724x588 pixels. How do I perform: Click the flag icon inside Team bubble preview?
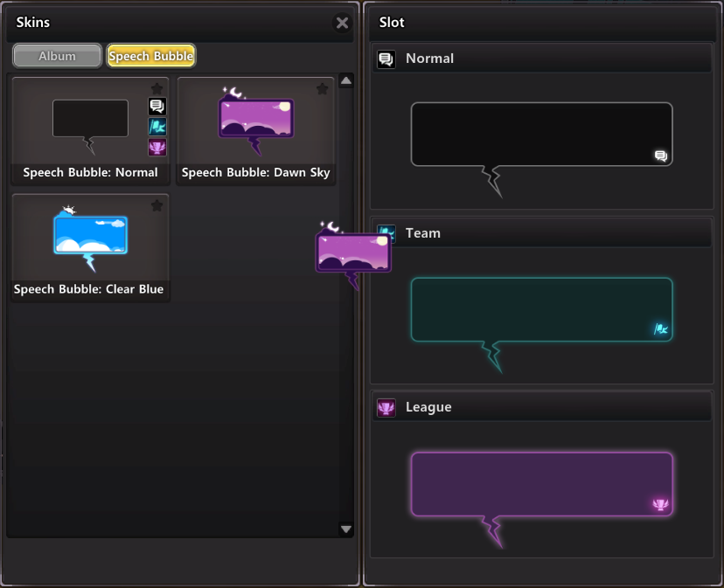point(661,329)
